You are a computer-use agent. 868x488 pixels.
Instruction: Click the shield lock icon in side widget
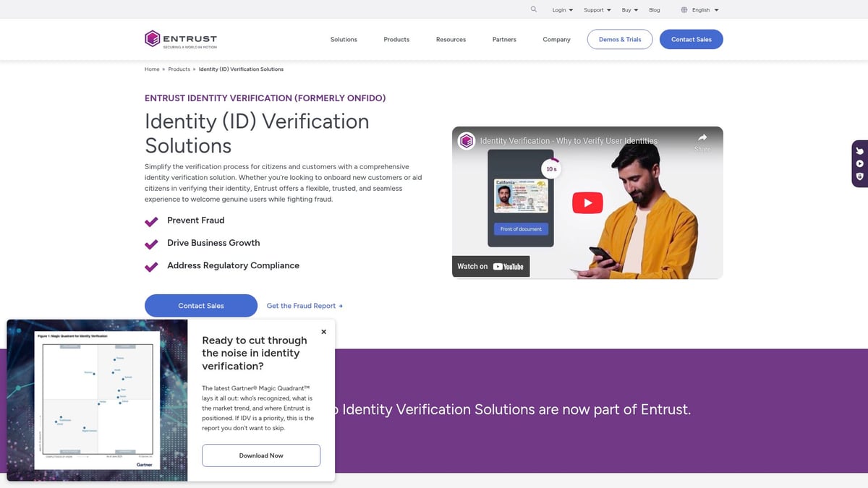860,176
